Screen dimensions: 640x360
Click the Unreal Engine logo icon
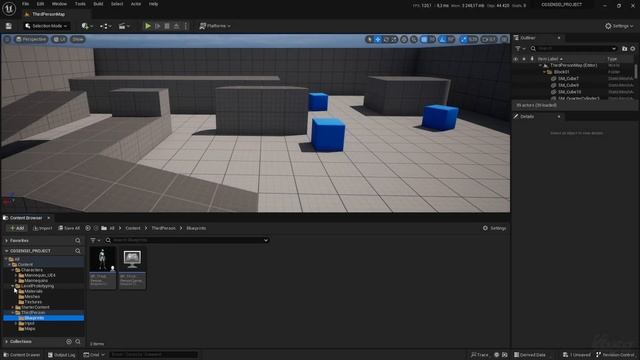(x=9, y=8)
